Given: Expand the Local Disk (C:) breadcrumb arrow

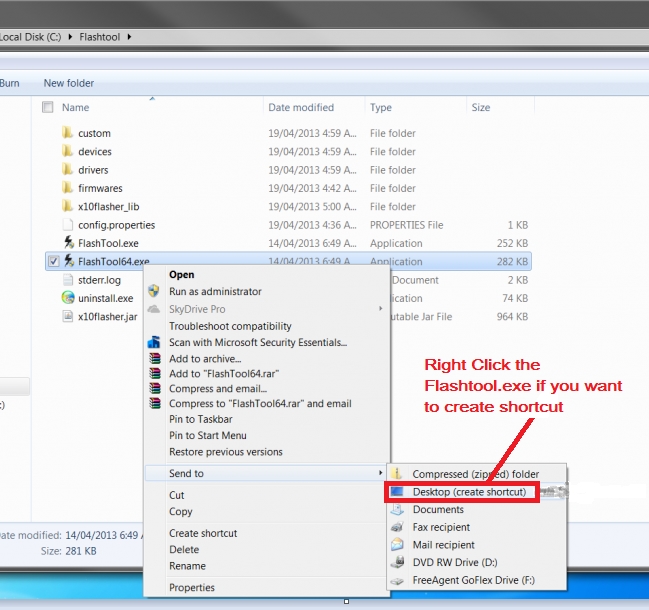Looking at the screenshot, I should click(x=70, y=37).
